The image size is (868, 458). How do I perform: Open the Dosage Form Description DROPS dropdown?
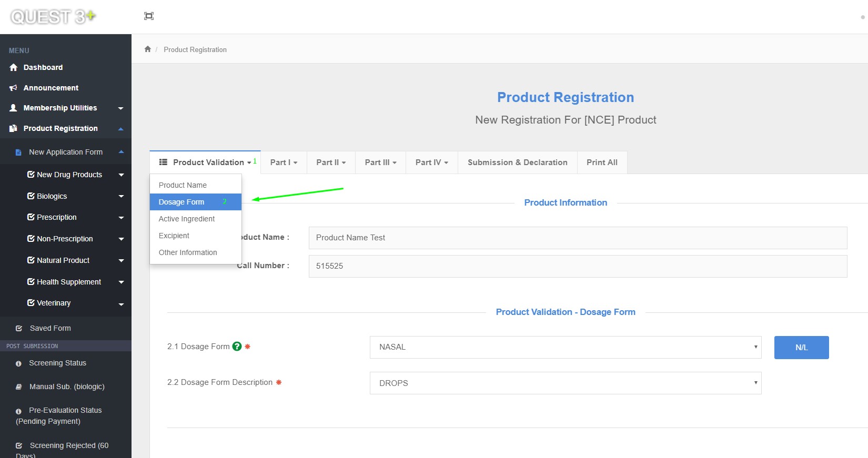[565, 383]
